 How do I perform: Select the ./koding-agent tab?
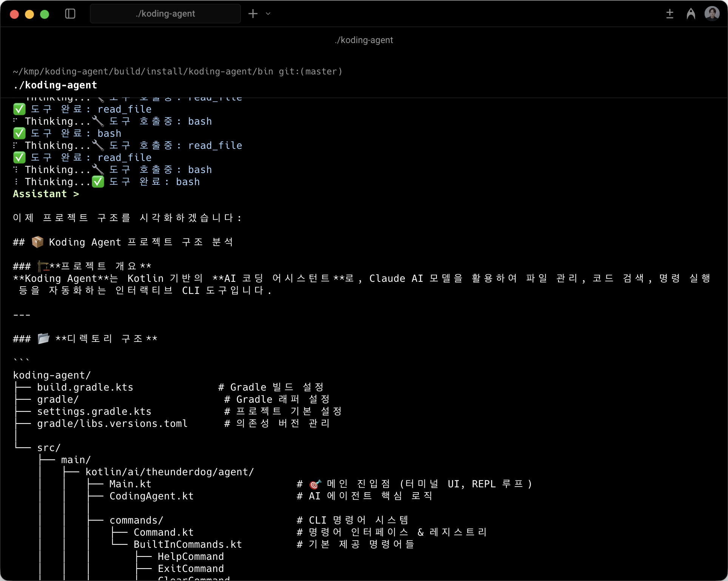tap(165, 14)
